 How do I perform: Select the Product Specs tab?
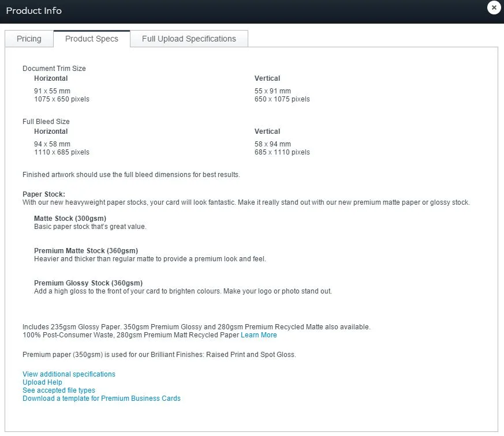pos(91,39)
